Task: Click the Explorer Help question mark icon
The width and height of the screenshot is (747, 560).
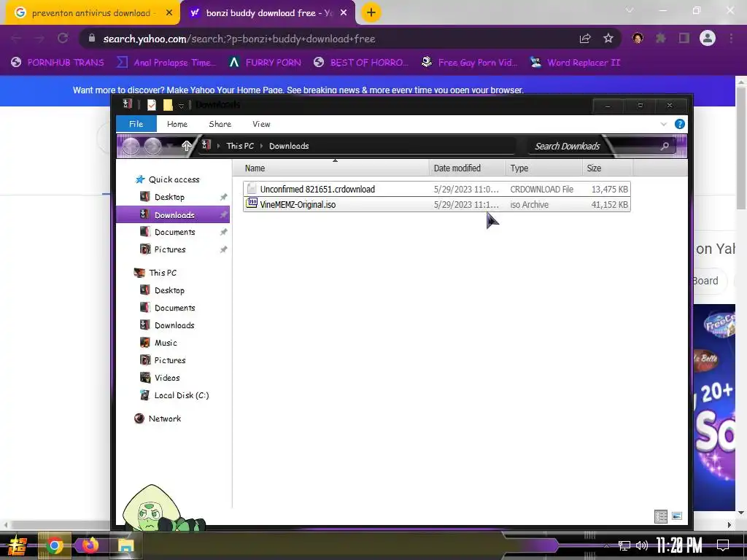Action: (x=680, y=124)
